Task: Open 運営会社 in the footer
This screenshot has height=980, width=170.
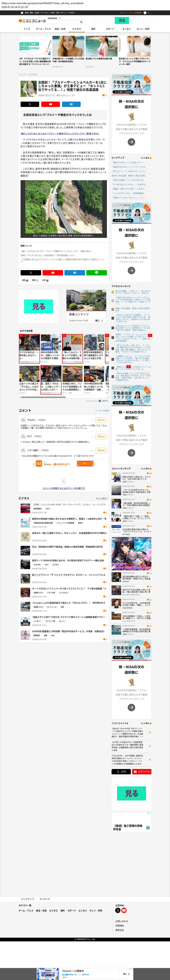Action: click(120, 930)
